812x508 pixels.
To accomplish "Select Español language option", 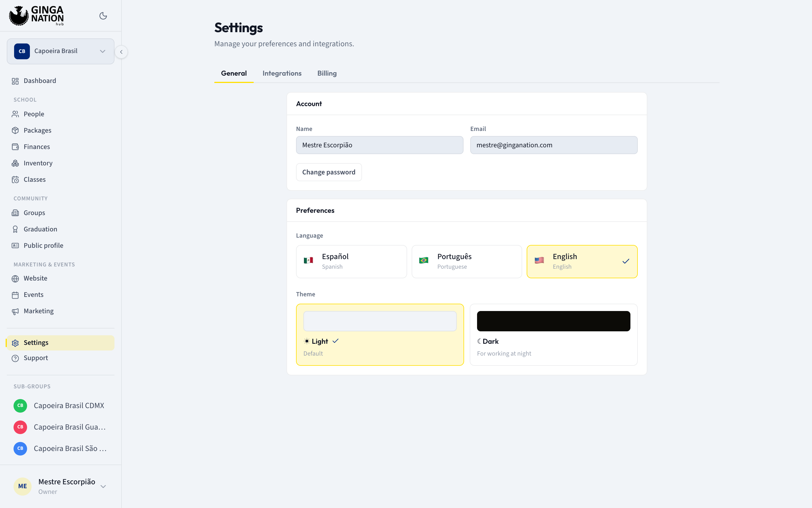I will 351,261.
